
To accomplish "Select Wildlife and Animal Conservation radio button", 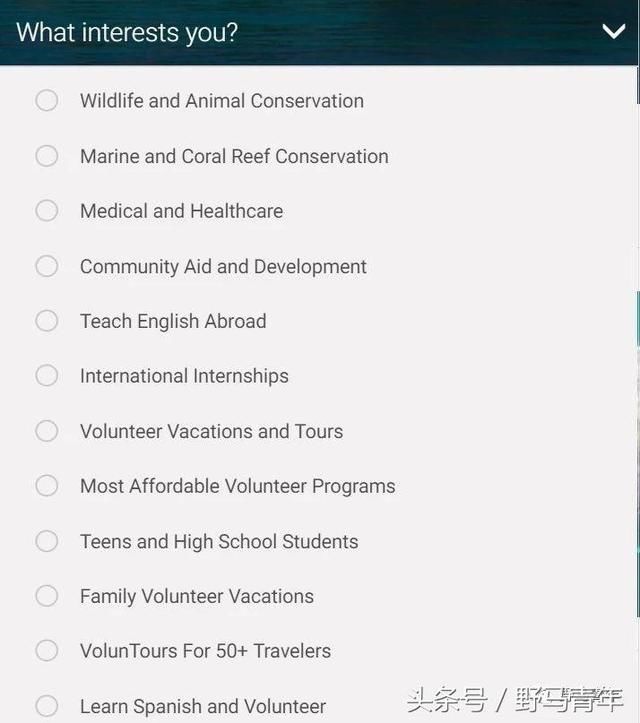I will pos(47,101).
